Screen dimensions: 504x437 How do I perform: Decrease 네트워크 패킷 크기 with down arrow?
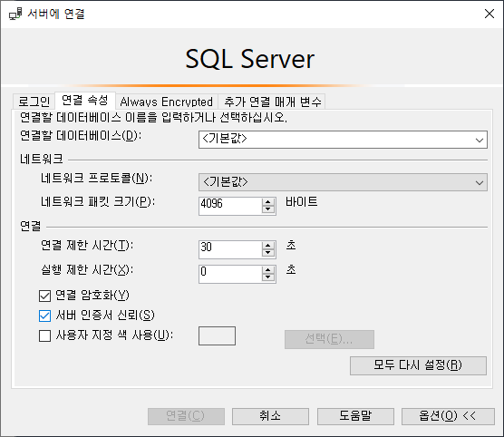coord(268,209)
